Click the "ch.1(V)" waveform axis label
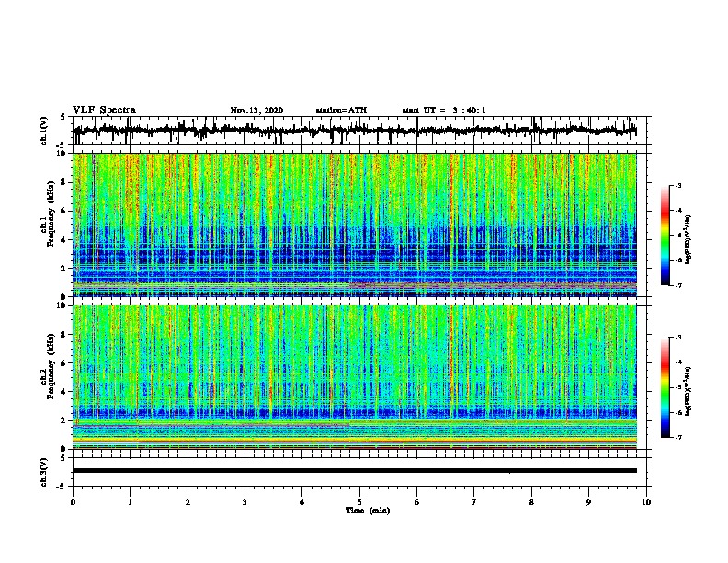 pos(44,131)
